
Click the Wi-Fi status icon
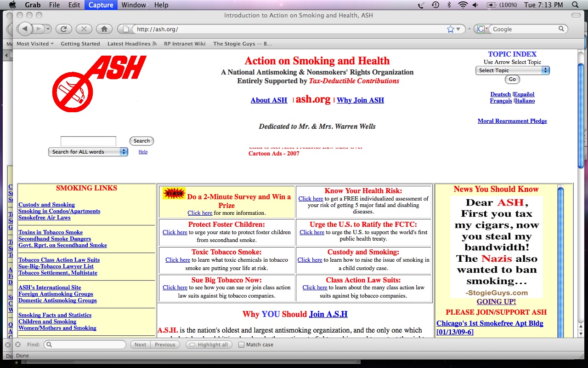pyautogui.click(x=463, y=5)
